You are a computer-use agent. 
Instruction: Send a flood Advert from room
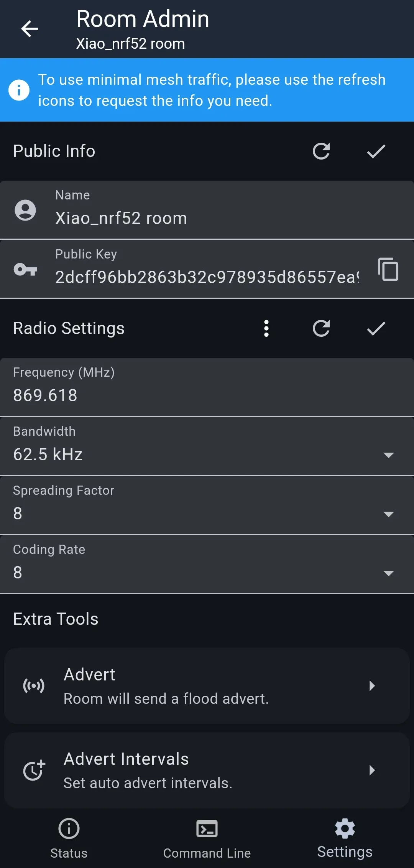pos(207,686)
